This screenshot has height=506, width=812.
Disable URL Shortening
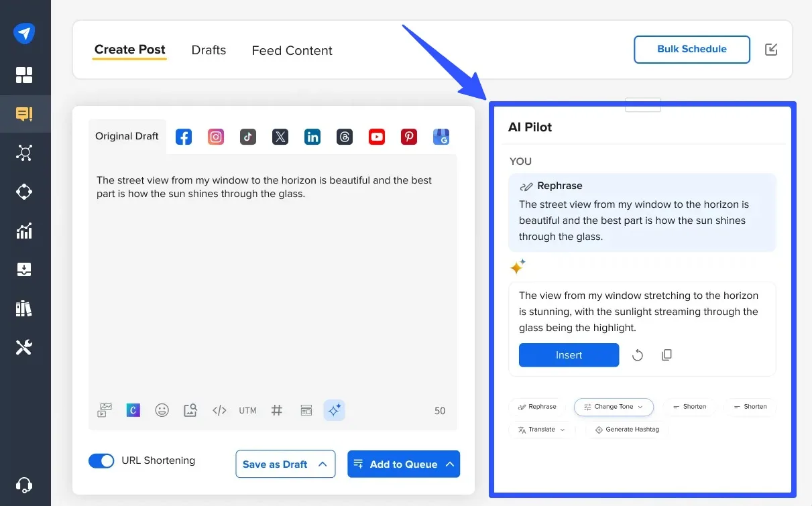point(101,460)
